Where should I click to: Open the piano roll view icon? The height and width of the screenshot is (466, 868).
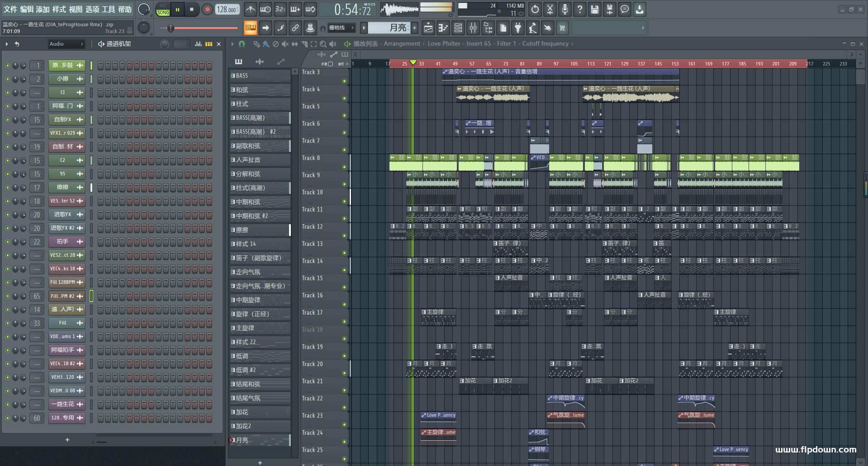pos(443,28)
